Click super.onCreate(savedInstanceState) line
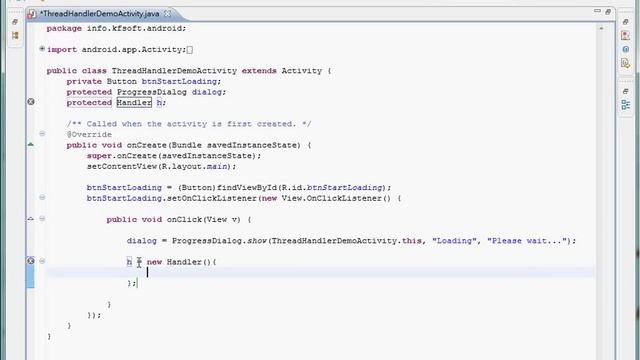The width and height of the screenshot is (640, 360). click(174, 156)
